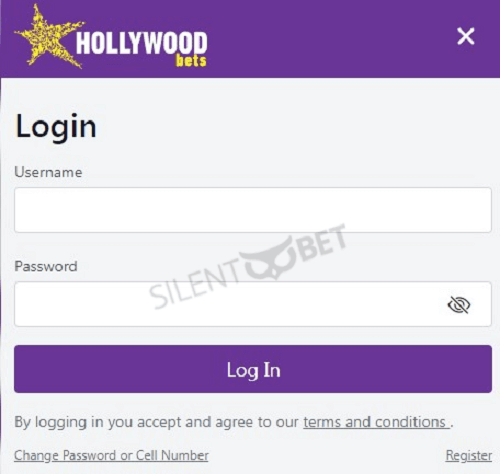
Task: Click the yellow star logo icon
Action: click(x=48, y=37)
